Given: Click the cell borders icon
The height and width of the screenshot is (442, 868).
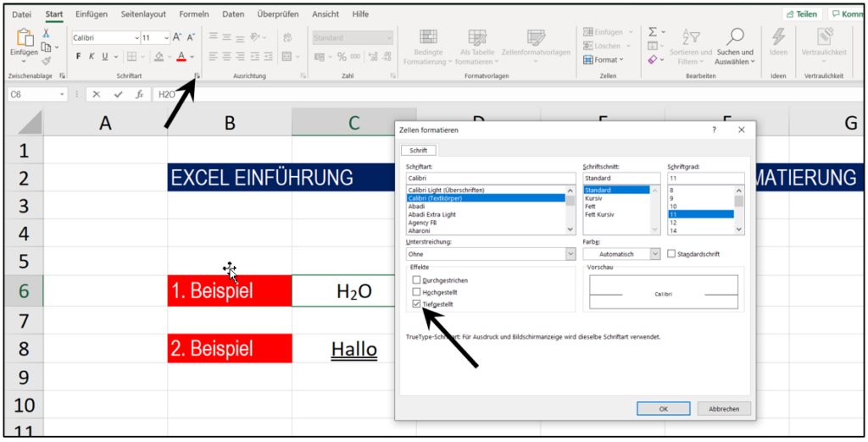Looking at the screenshot, I should tap(131, 57).
